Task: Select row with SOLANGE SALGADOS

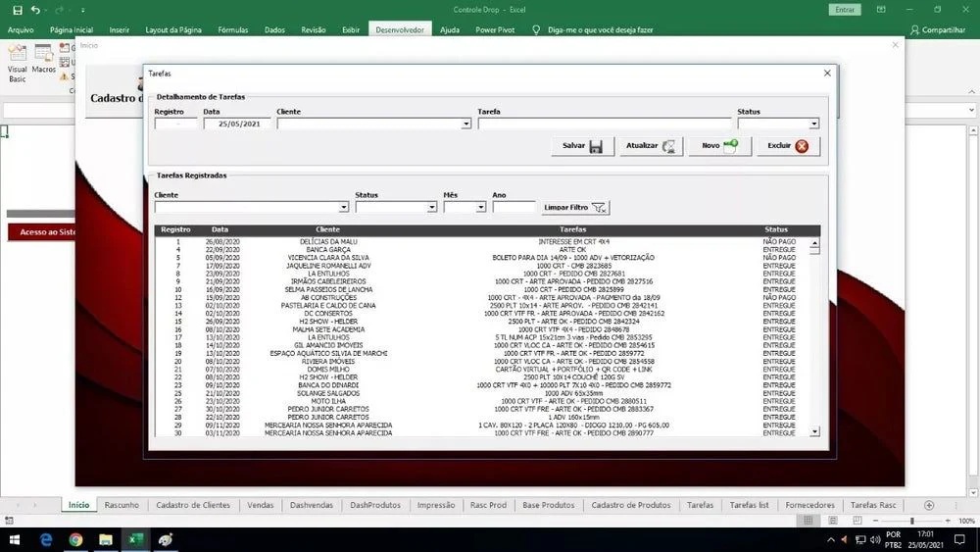Action: point(482,393)
